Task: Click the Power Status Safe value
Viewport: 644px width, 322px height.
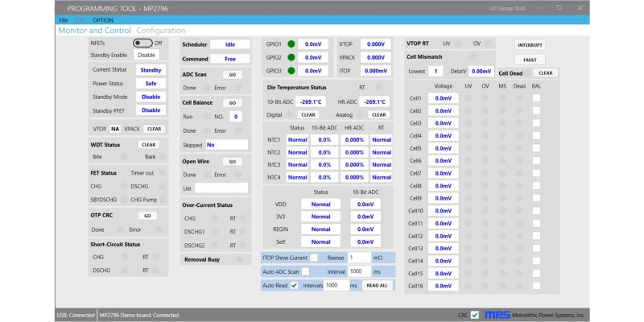Action: [x=151, y=84]
